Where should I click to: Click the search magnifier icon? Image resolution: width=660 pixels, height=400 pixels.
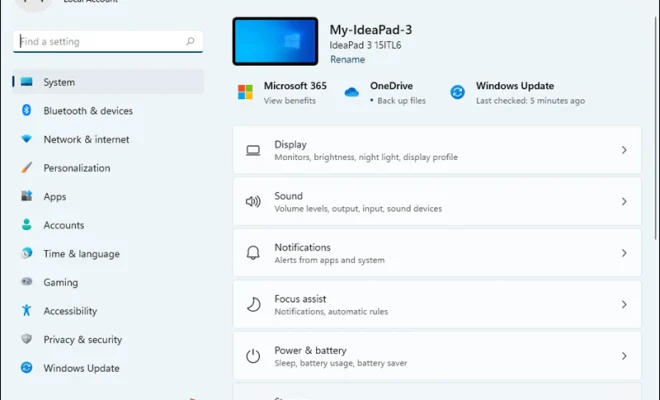(x=190, y=41)
